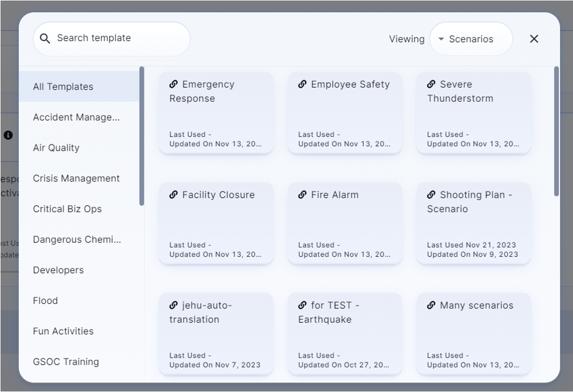The height and width of the screenshot is (392, 573).
Task: Click the magnifying glass search icon
Action: click(x=45, y=39)
